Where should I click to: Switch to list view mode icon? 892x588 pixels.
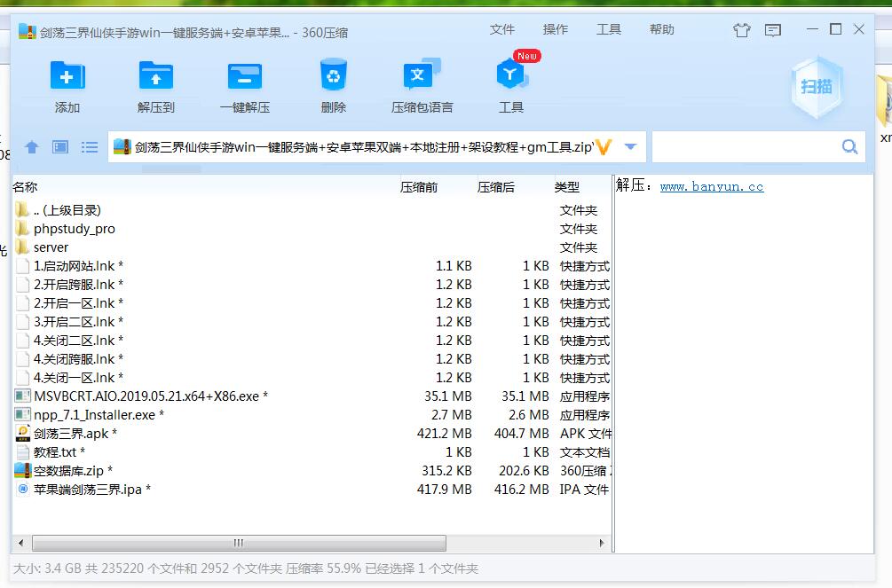(90, 147)
